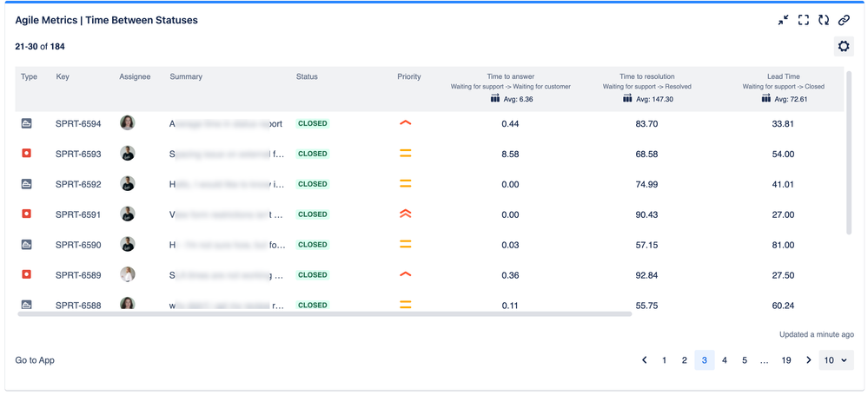The image size is (868, 395).
Task: Copy the gadget link icon
Action: [x=844, y=20]
